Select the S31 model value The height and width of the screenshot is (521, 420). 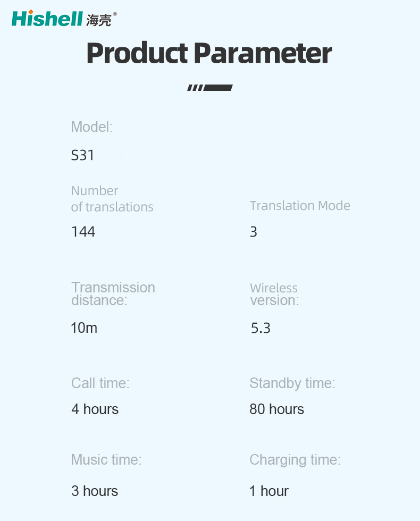click(83, 155)
